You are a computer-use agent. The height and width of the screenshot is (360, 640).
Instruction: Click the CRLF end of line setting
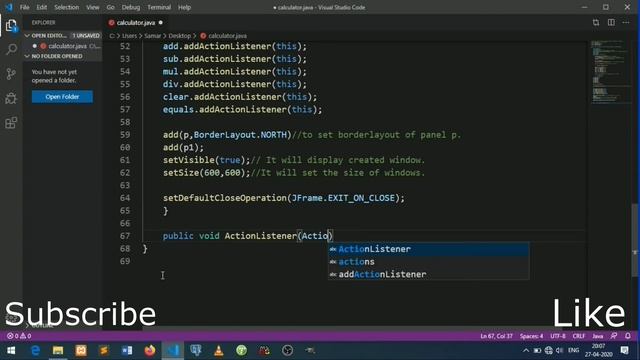coord(579,336)
